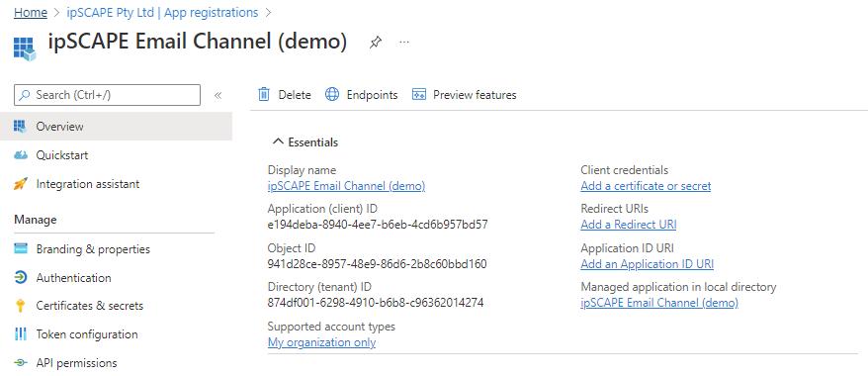Select API permissions in sidebar
Viewport: 868px width, 376px height.
click(76, 363)
